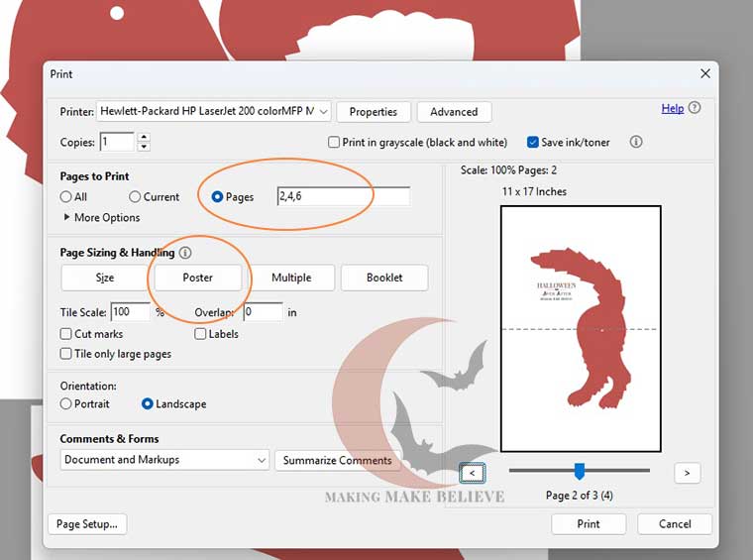753x560 pixels.
Task: Enable Print in grayscale checkbox
Action: 334,142
